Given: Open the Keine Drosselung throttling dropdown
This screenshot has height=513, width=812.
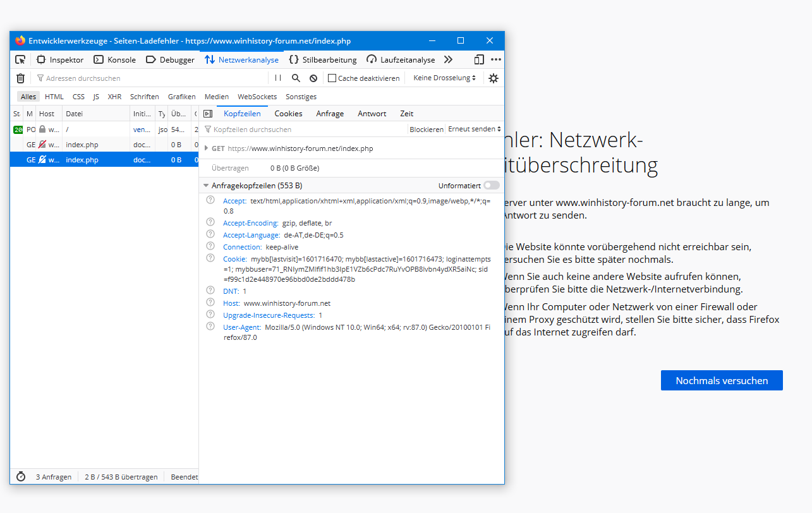Looking at the screenshot, I should (x=445, y=78).
